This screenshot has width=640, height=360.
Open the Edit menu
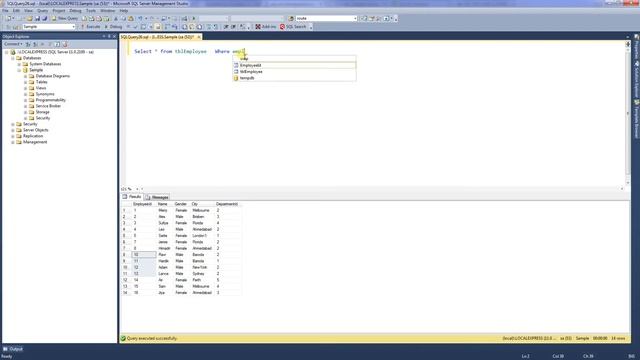(x=16, y=11)
